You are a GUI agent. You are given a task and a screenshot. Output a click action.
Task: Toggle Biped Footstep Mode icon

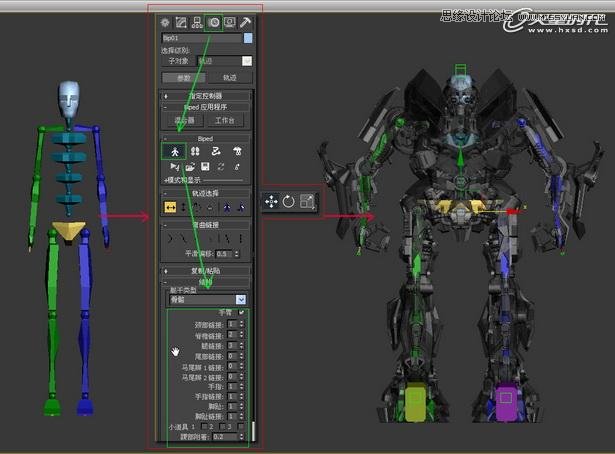click(195, 151)
